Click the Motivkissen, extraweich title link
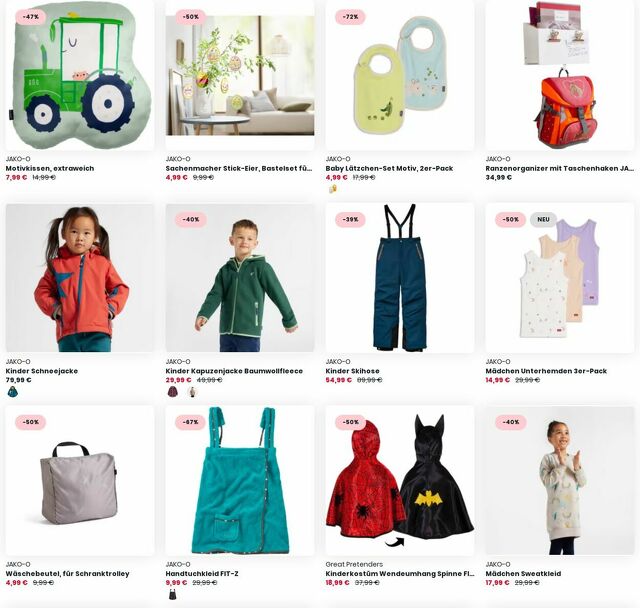640x608 pixels. [50, 168]
